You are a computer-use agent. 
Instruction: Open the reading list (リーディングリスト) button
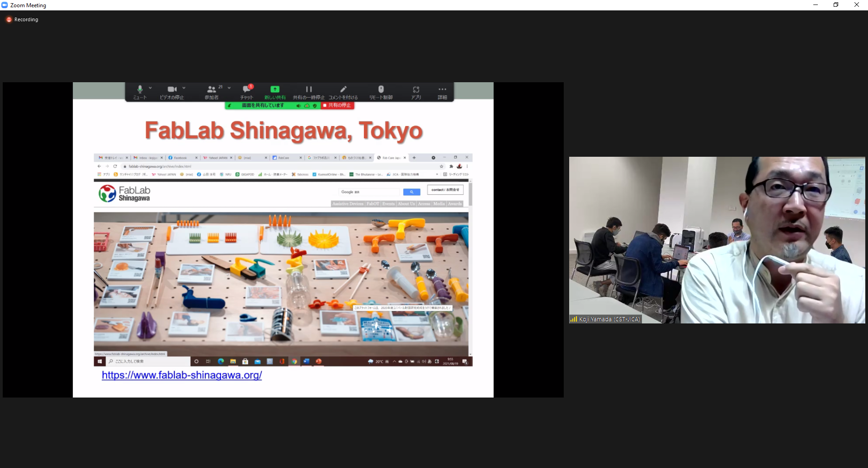(x=456, y=174)
